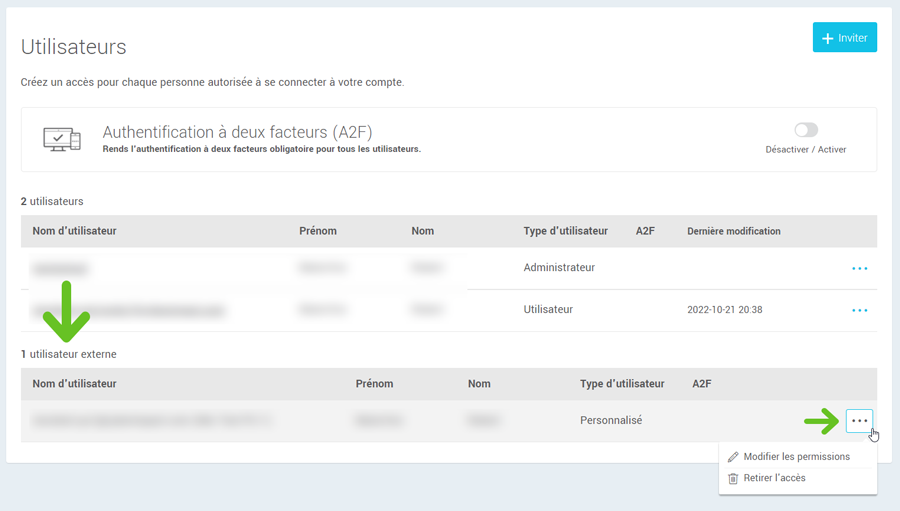
Task: Click the plus icon in Inviter button
Action: (x=827, y=39)
